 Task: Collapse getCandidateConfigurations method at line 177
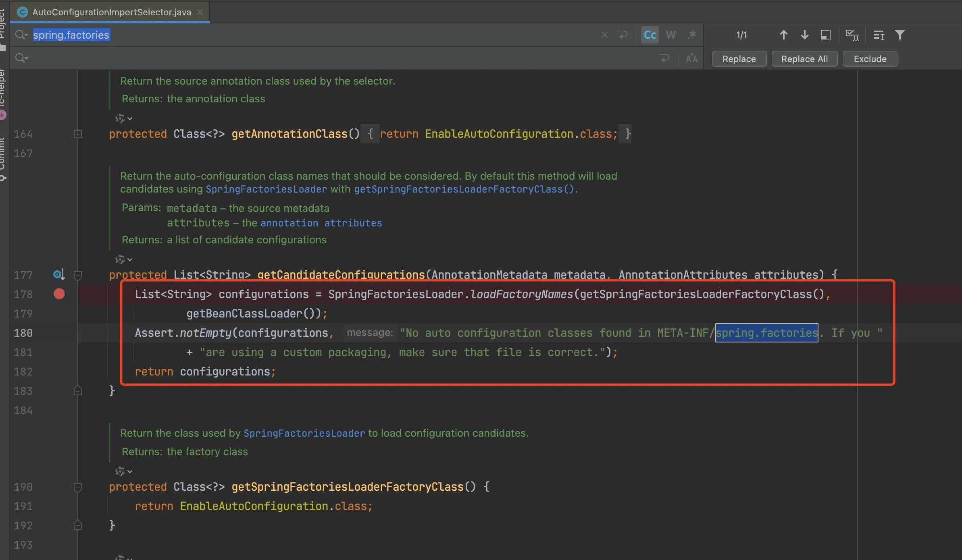click(x=78, y=275)
